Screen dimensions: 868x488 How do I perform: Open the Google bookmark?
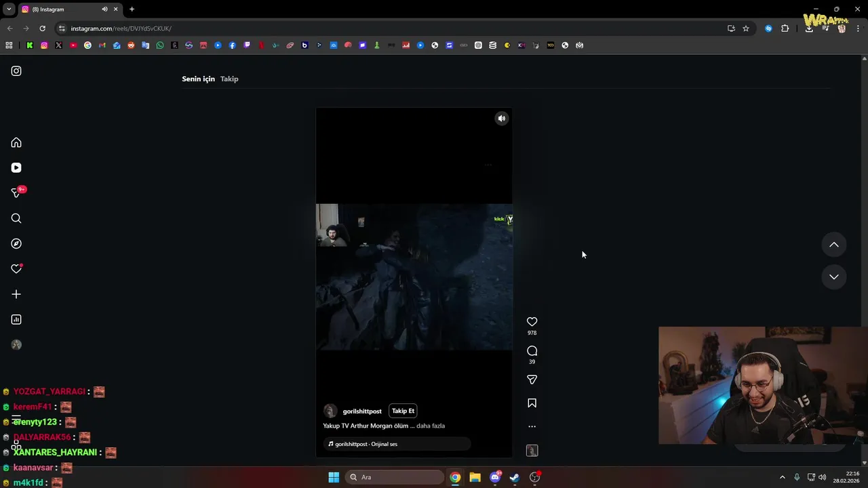[87, 45]
